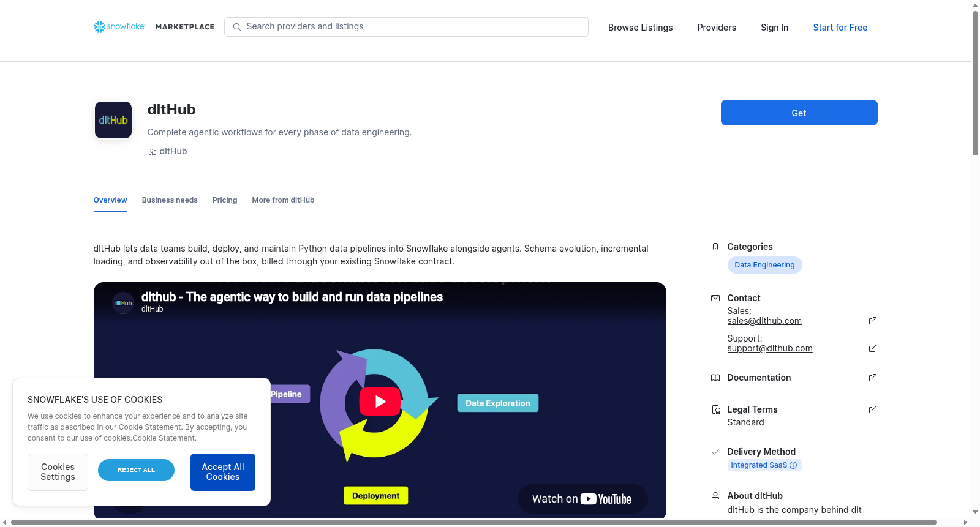Image resolution: width=980 pixels, height=527 pixels.
Task: Click the dltHub listing logo
Action: (x=113, y=120)
